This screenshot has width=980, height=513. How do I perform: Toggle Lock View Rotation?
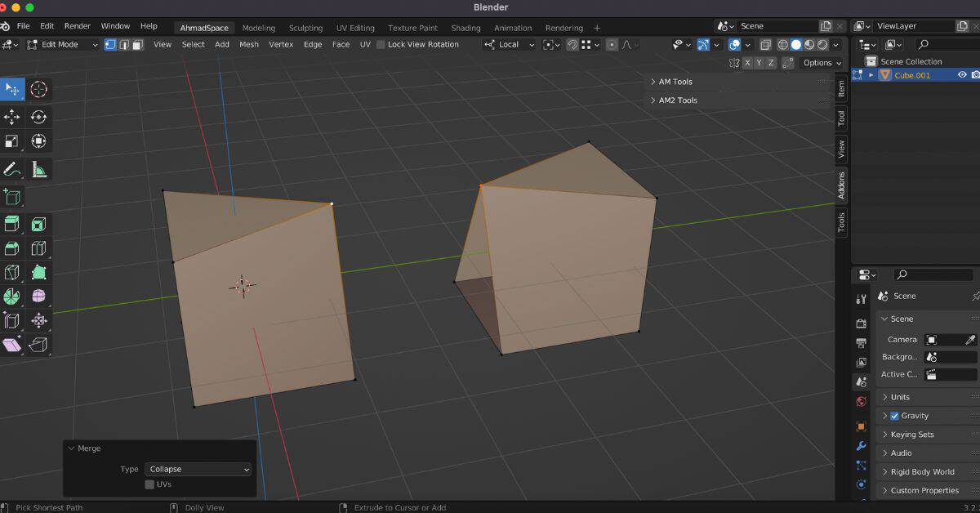[x=380, y=44]
